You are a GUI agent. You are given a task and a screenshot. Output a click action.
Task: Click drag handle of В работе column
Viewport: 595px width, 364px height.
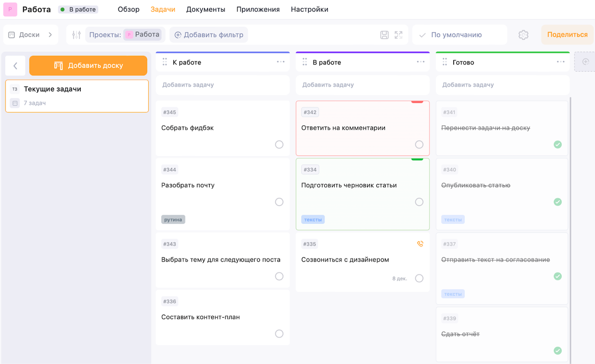[305, 62]
